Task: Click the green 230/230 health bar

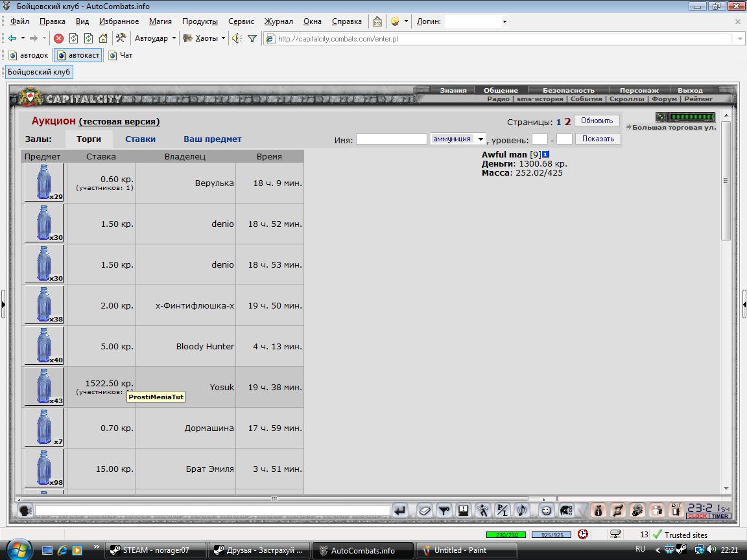Action: point(506,535)
